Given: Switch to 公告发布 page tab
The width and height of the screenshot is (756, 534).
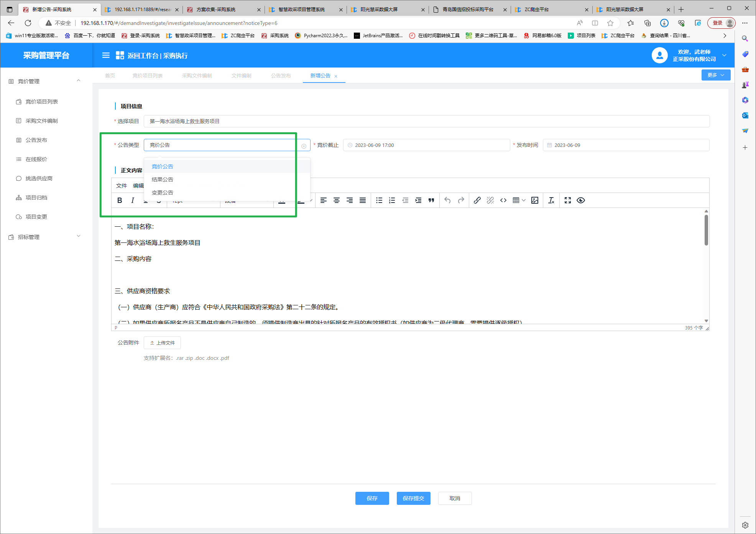Looking at the screenshot, I should click(x=281, y=76).
